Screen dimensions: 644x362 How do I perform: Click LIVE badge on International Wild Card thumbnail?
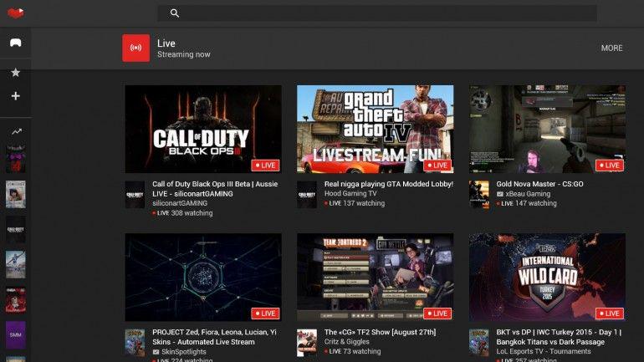pos(610,314)
